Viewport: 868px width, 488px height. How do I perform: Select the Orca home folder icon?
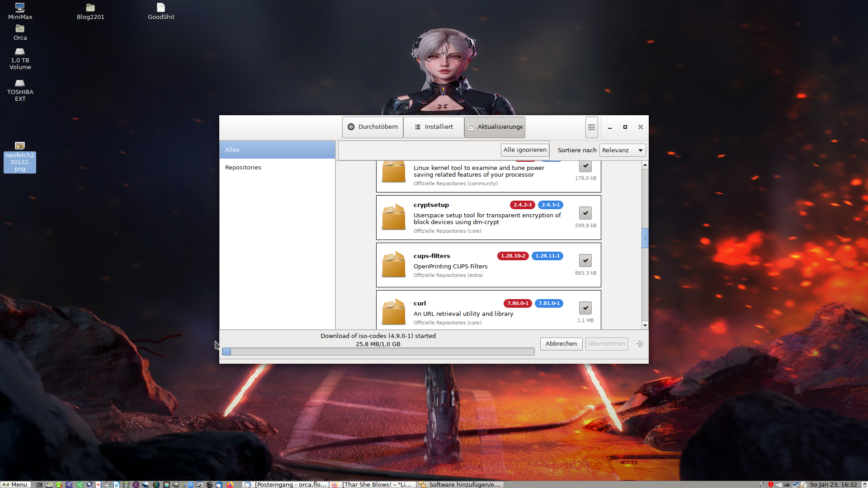pyautogui.click(x=20, y=33)
